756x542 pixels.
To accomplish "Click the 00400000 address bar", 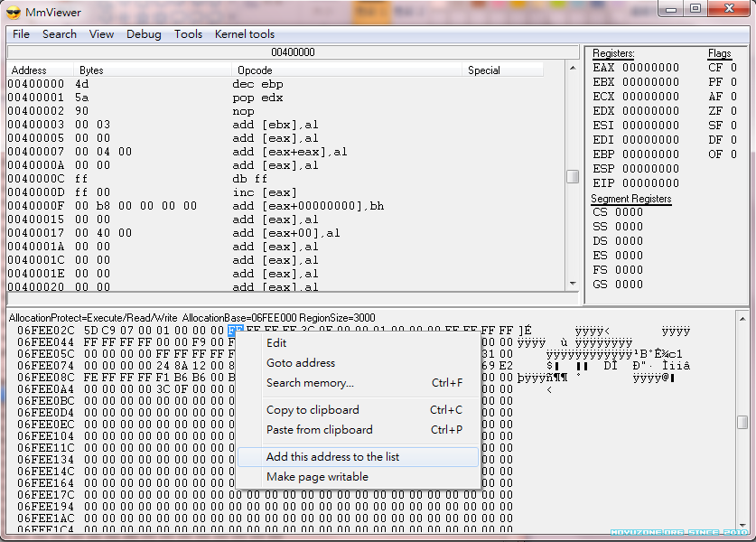I will click(x=293, y=52).
